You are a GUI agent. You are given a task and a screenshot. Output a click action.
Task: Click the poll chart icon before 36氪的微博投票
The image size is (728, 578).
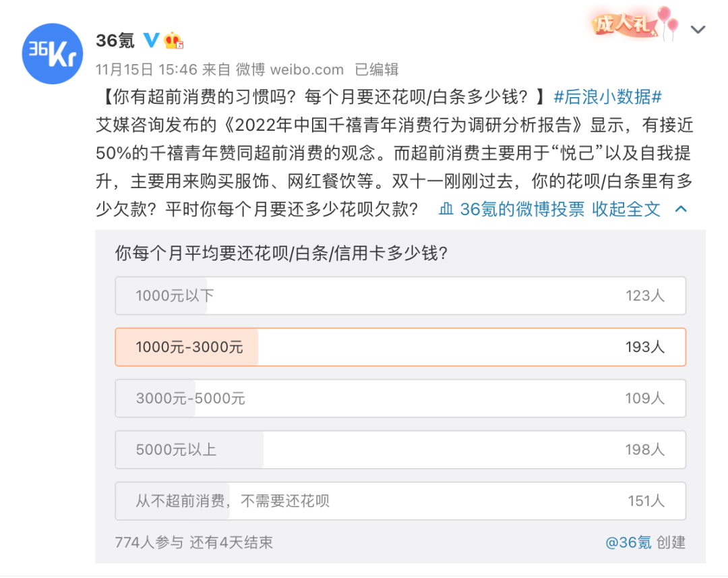tap(446, 209)
